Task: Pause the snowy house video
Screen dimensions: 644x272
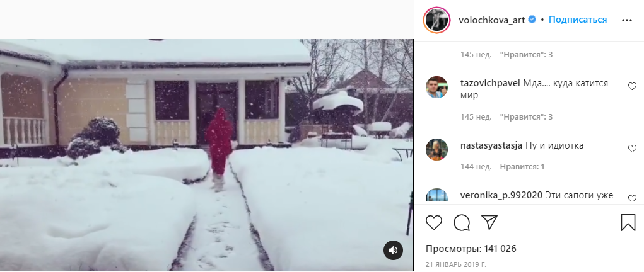Action: (x=207, y=155)
